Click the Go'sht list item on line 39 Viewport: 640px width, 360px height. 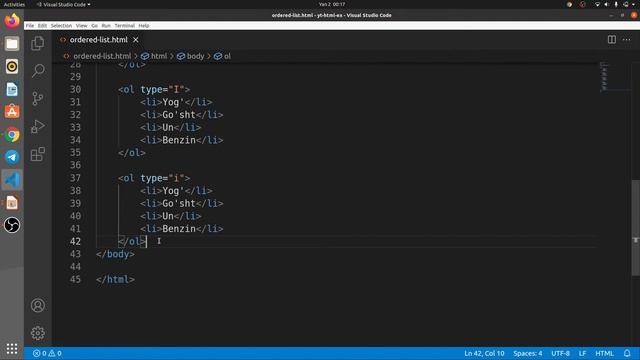[182, 203]
